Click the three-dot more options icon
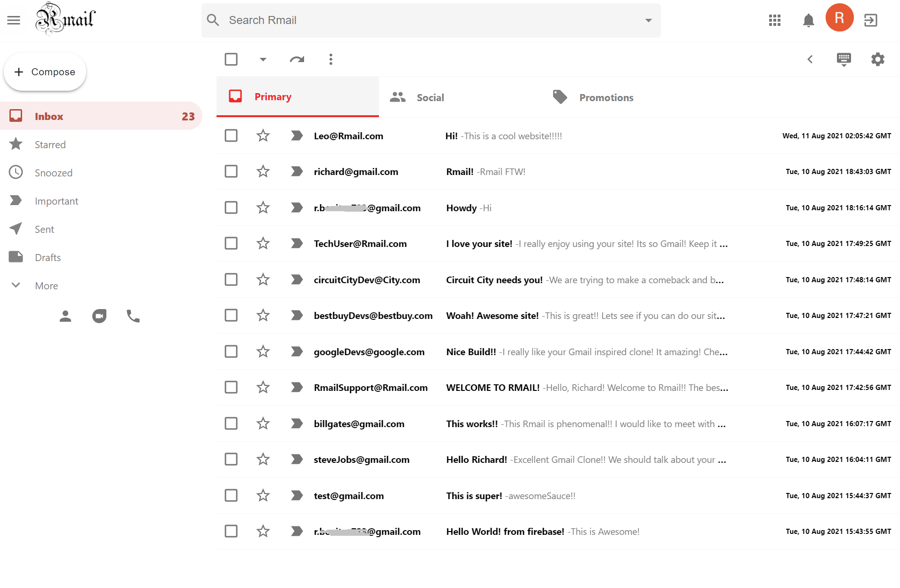Viewport: 900px width, 588px height. [x=331, y=59]
